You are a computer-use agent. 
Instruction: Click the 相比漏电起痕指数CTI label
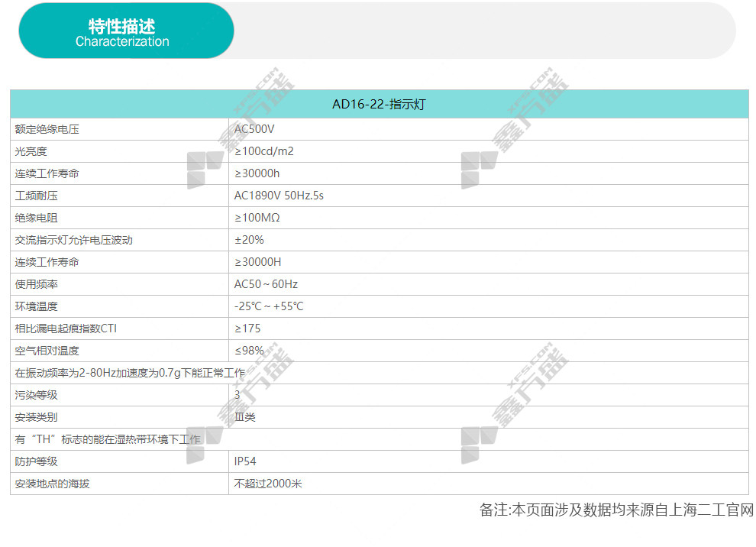click(66, 329)
